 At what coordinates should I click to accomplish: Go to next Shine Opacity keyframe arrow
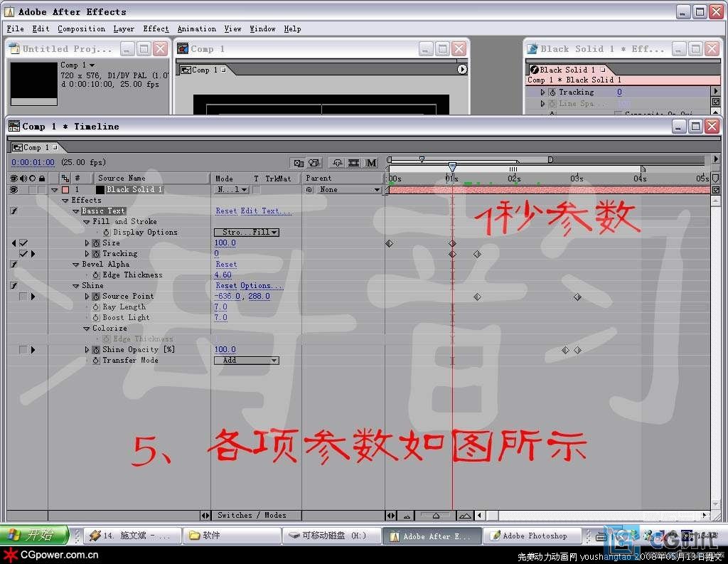33,350
